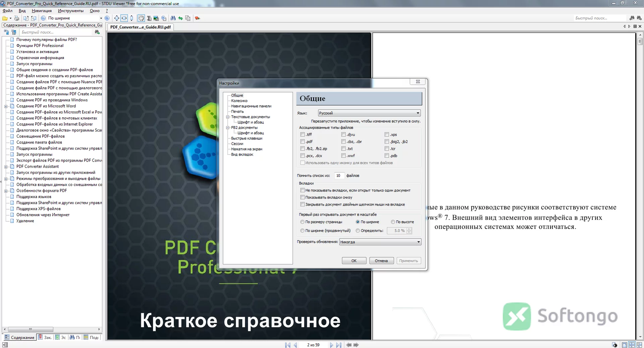644x348 pixels.
Task: Open 'Проверять обновления' dropdown
Action: tap(380, 242)
